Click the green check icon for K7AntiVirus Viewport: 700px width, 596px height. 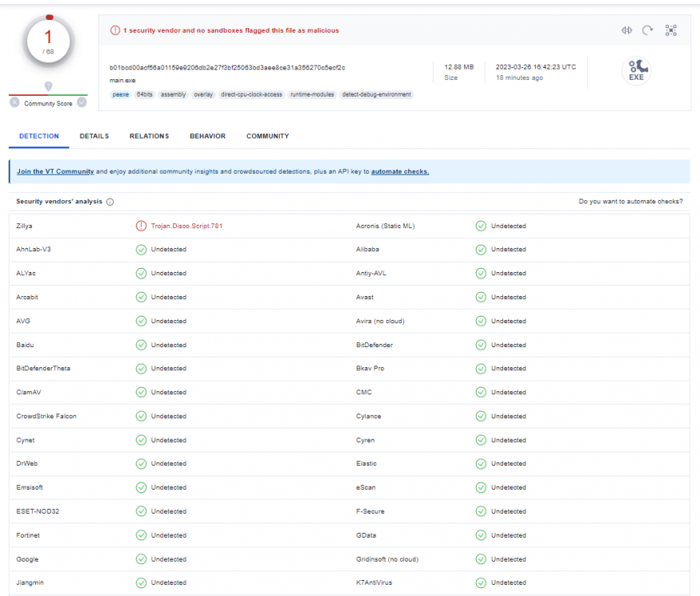click(481, 582)
